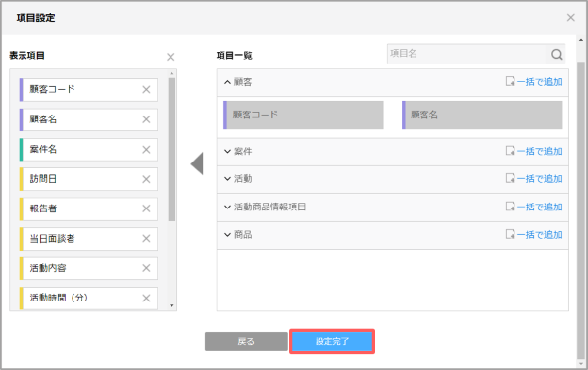Collapse the 顧客 section
Image resolution: width=588 pixels, height=370 pixels.
227,82
